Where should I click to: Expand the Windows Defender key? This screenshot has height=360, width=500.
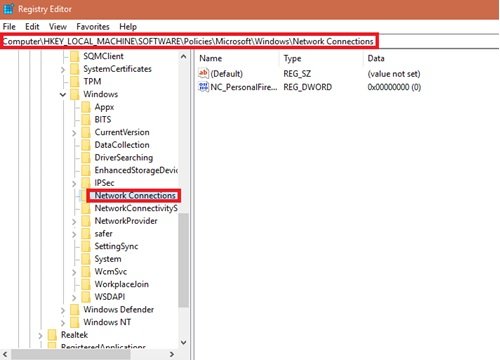(x=63, y=310)
